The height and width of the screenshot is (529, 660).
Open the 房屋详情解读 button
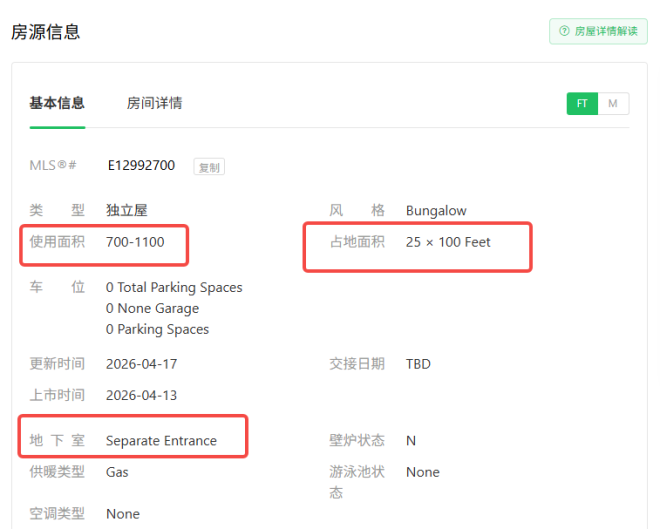pyautogui.click(x=598, y=31)
